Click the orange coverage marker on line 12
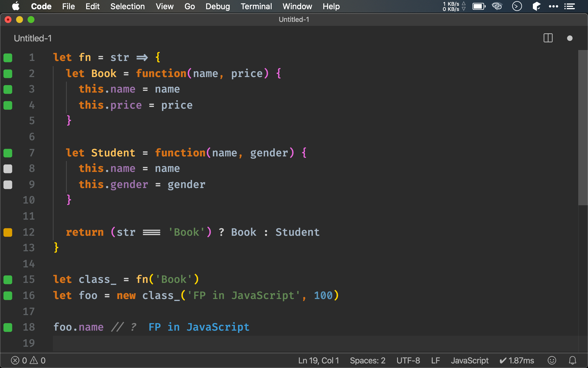 click(x=8, y=232)
